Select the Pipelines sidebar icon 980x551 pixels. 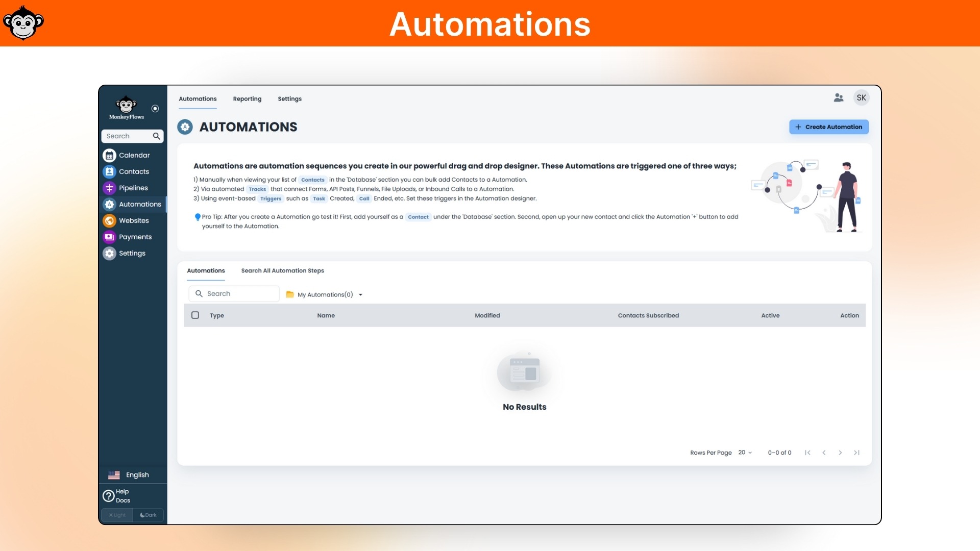pyautogui.click(x=110, y=188)
